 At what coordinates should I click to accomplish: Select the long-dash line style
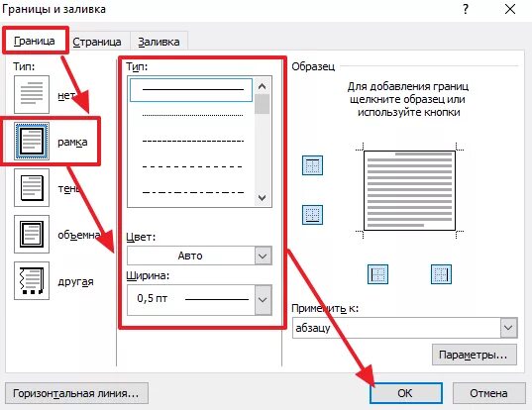pyautogui.click(x=192, y=166)
